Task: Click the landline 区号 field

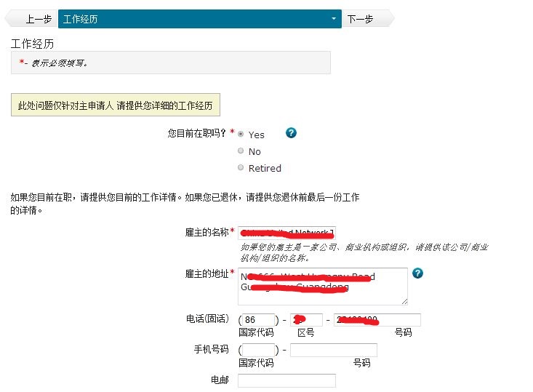Action: [x=306, y=320]
